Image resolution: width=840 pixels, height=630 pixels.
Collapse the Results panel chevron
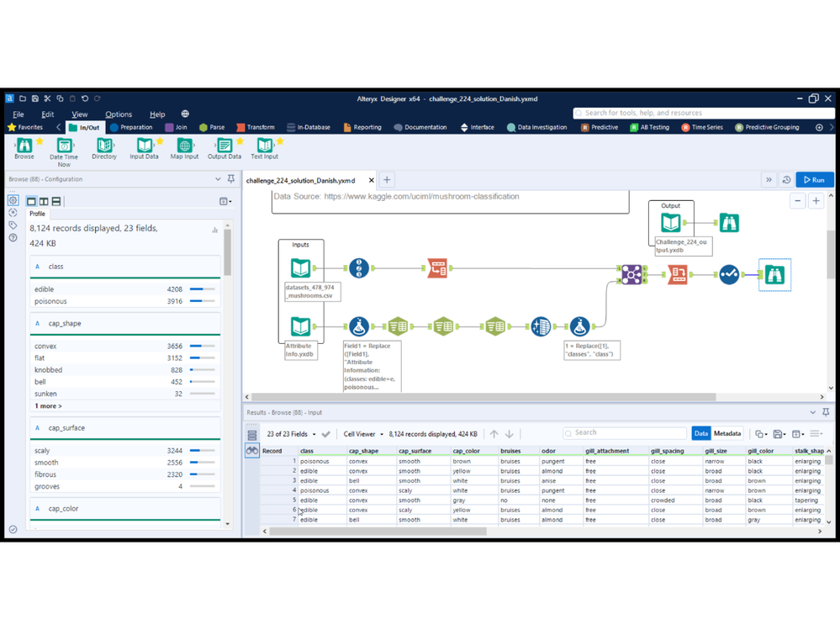coord(813,412)
